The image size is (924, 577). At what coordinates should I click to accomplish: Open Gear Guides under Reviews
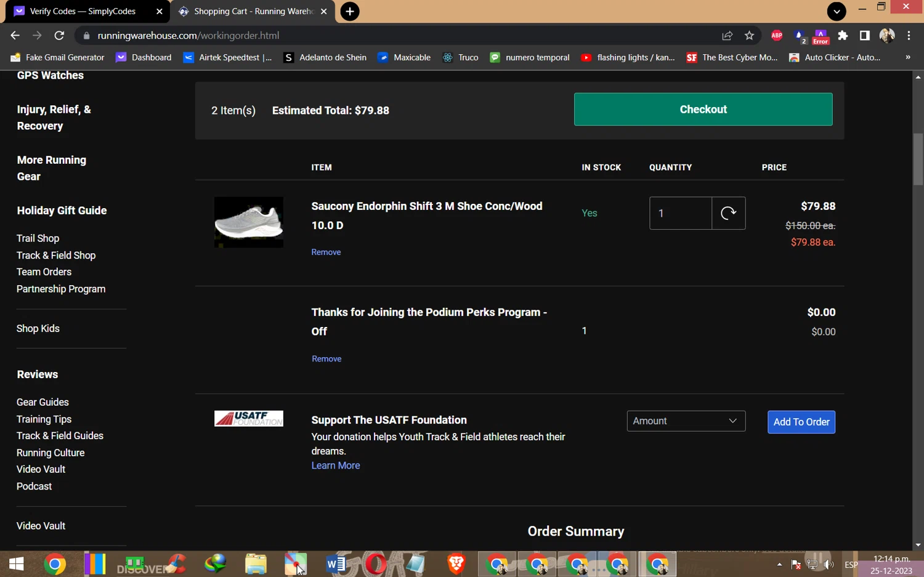click(x=43, y=402)
